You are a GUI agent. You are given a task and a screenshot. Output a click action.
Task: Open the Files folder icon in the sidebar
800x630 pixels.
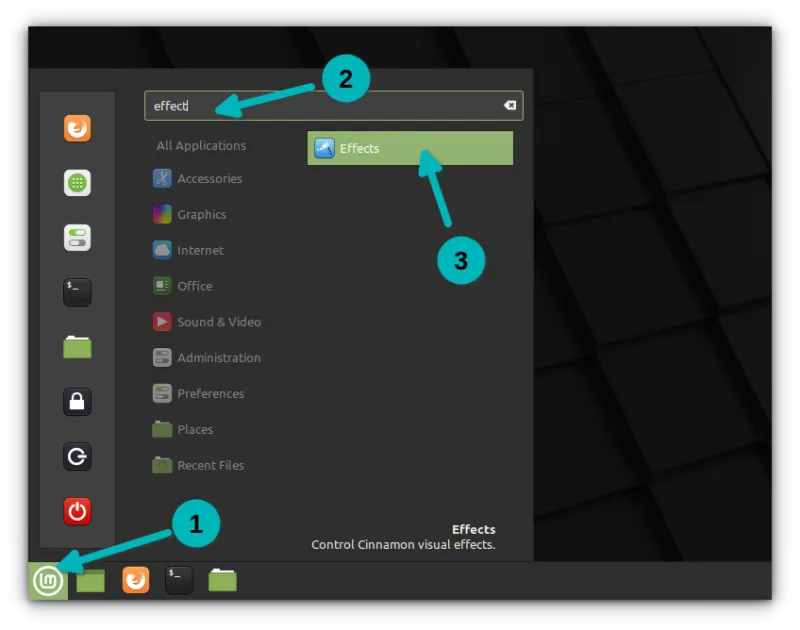tap(77, 347)
